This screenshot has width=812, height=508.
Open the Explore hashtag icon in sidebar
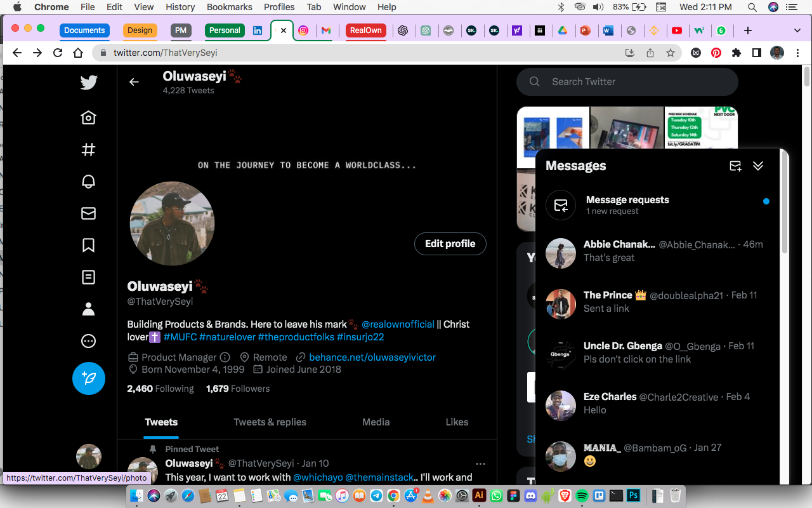point(89,150)
